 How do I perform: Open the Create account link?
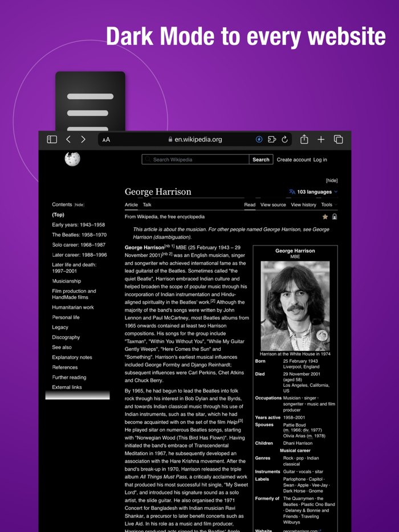pyautogui.click(x=294, y=159)
